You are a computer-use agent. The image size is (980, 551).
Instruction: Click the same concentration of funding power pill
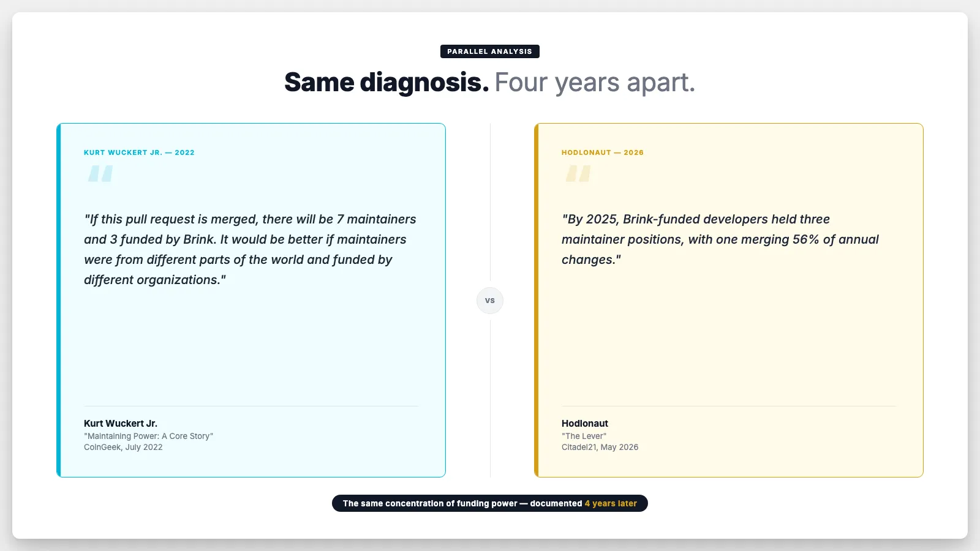point(490,503)
